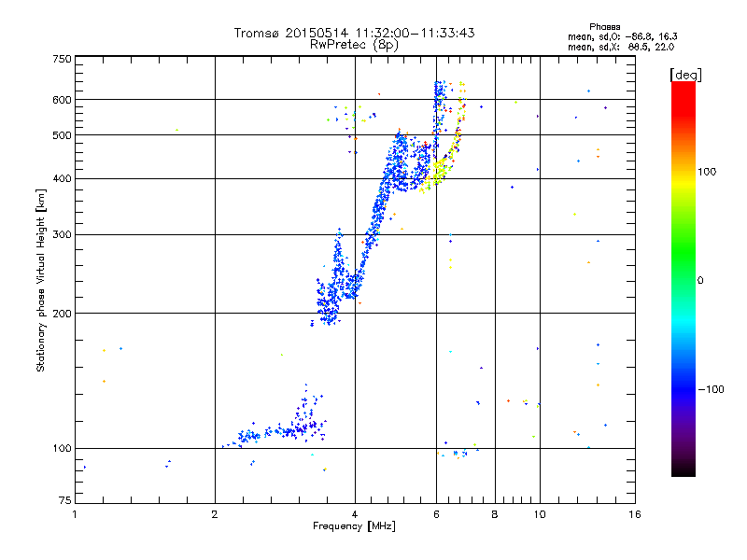Click the '[deg]' colorbar unit label

tap(685, 75)
